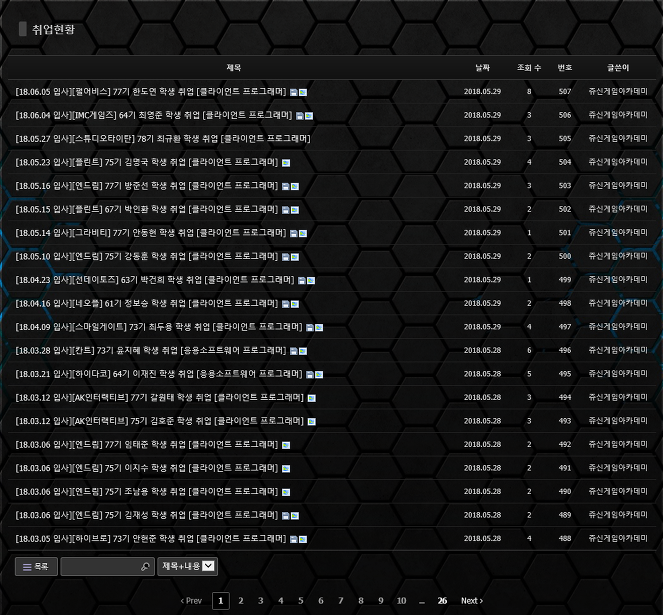
Task: Click image icon on 하이다코 post 495
Action: pyautogui.click(x=319, y=375)
